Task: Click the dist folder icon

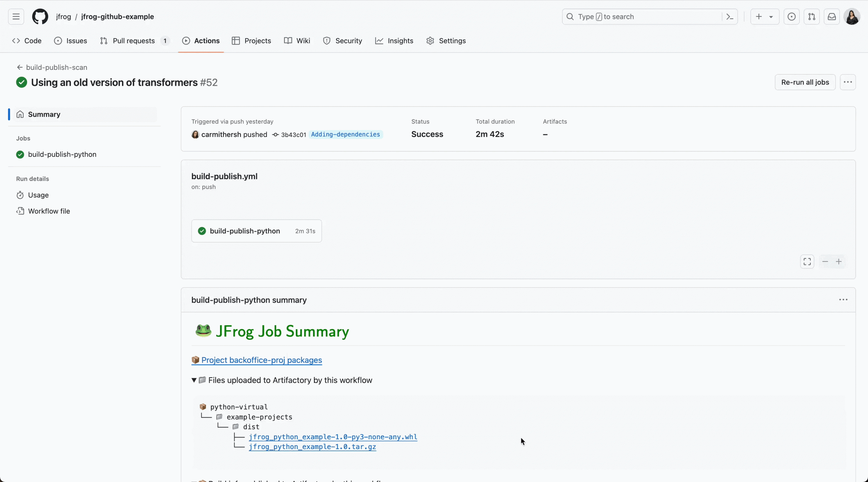Action: (x=236, y=426)
